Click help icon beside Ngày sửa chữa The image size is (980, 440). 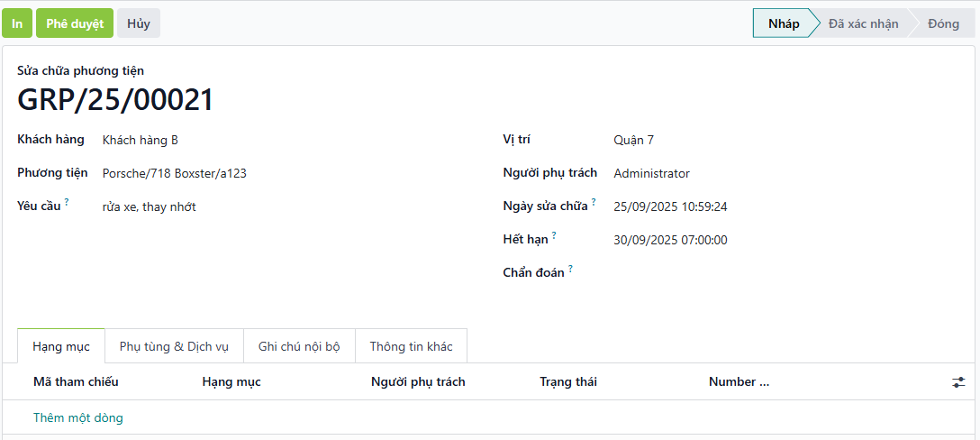click(x=594, y=202)
